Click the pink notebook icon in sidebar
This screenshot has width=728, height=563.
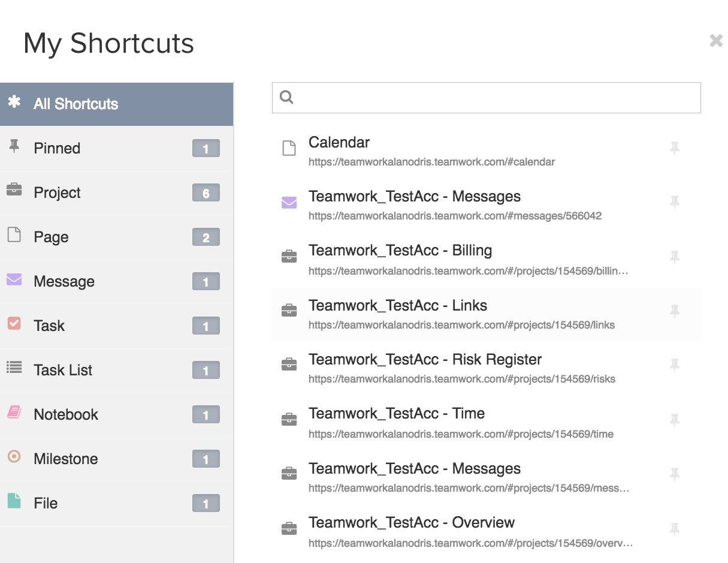(x=14, y=412)
